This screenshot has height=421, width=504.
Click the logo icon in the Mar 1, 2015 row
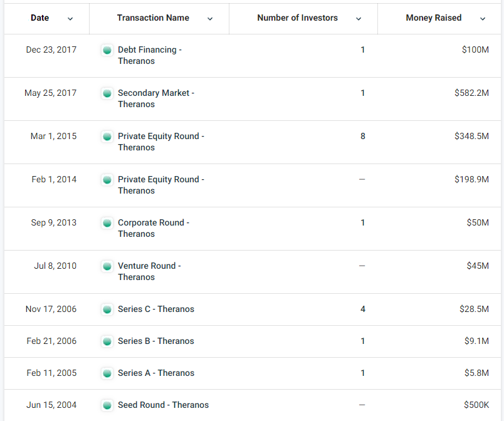tap(107, 137)
